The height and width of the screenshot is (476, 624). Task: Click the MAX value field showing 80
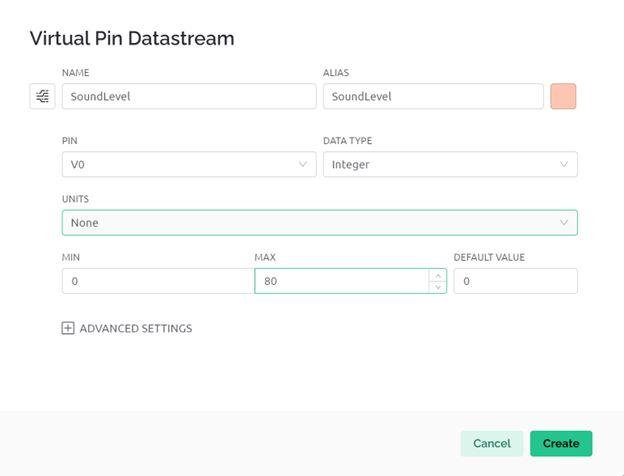click(340, 281)
